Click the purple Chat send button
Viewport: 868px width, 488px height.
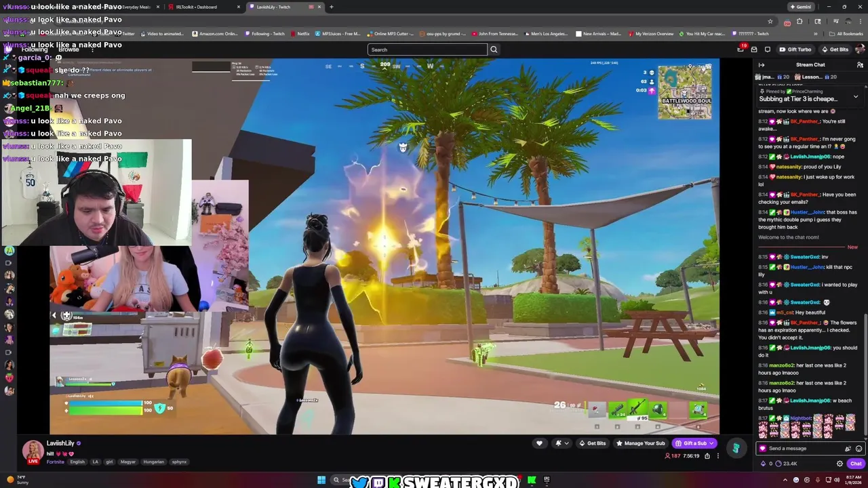click(856, 464)
